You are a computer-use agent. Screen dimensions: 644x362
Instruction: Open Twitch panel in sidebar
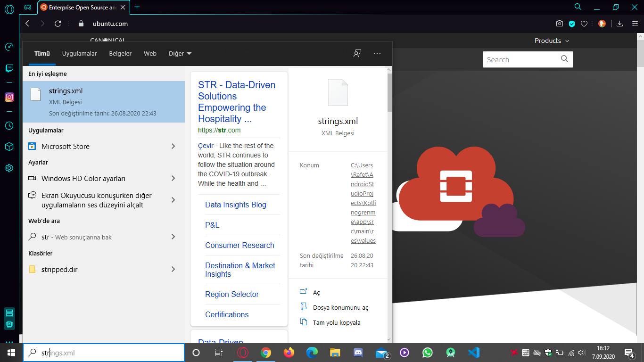click(9, 69)
